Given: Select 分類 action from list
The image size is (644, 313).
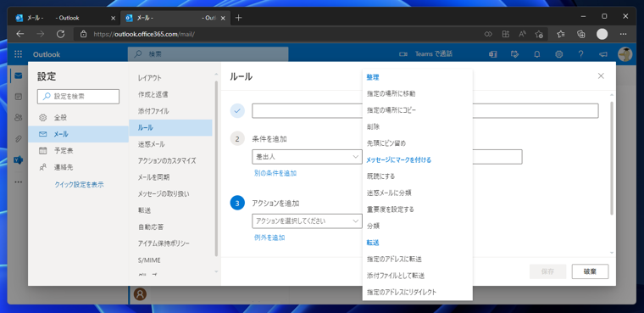Looking at the screenshot, I should pyautogui.click(x=417, y=226).
